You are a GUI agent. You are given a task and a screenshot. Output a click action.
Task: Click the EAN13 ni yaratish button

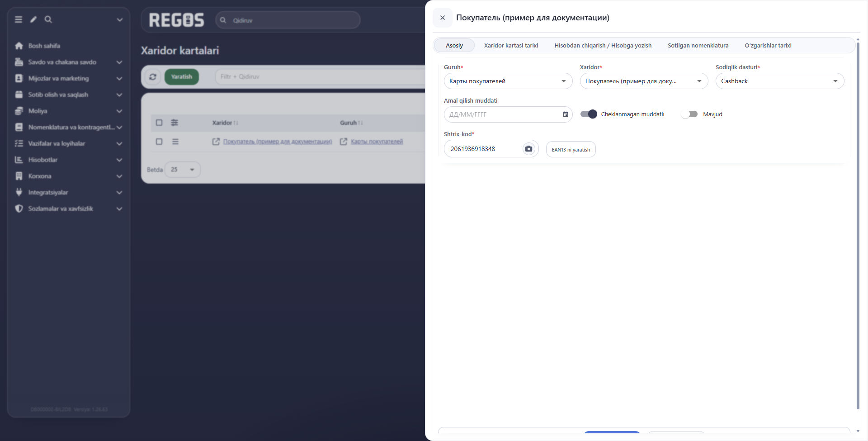(571, 150)
